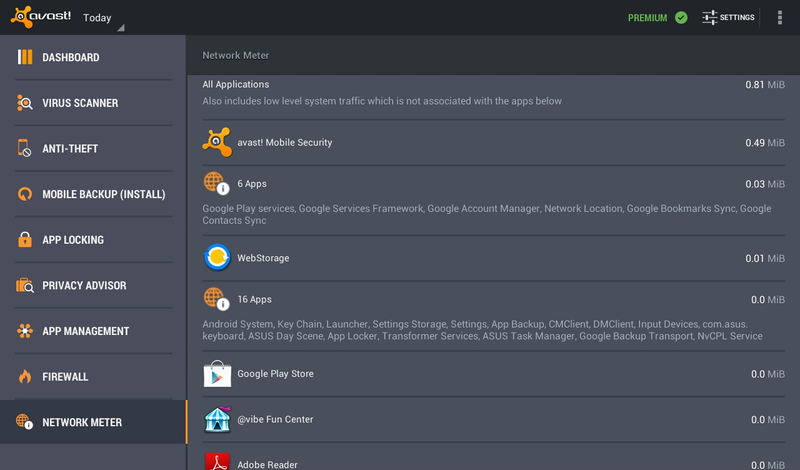Open the Today period dropdown

click(104, 19)
